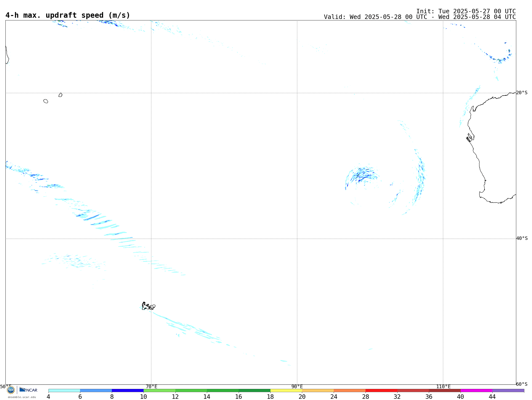
Task: Click the 90°E longitude label
Action: point(297,386)
